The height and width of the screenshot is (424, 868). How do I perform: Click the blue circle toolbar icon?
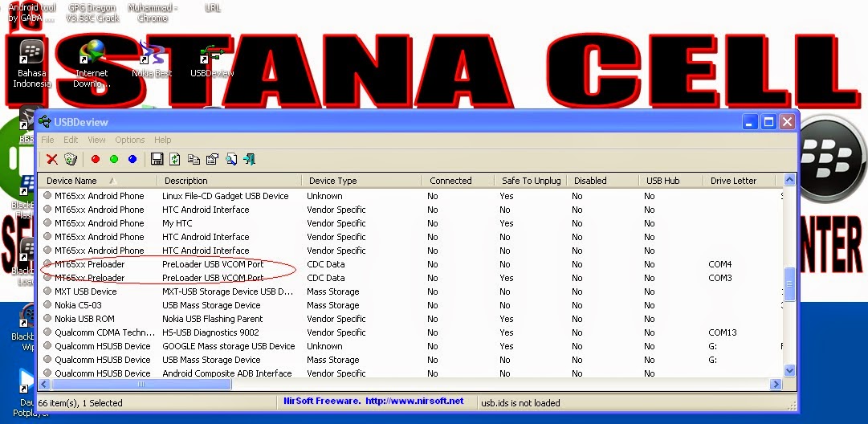point(132,160)
